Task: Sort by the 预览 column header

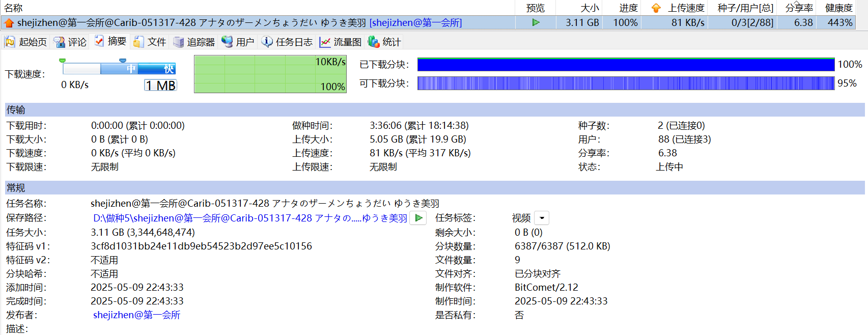Action: (x=536, y=8)
